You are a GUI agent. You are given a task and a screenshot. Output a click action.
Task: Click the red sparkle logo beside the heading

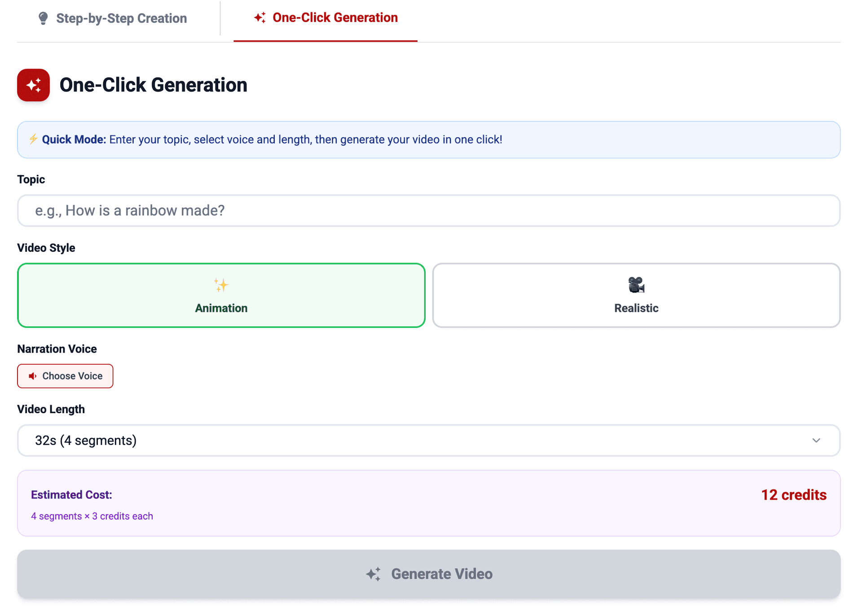[34, 85]
